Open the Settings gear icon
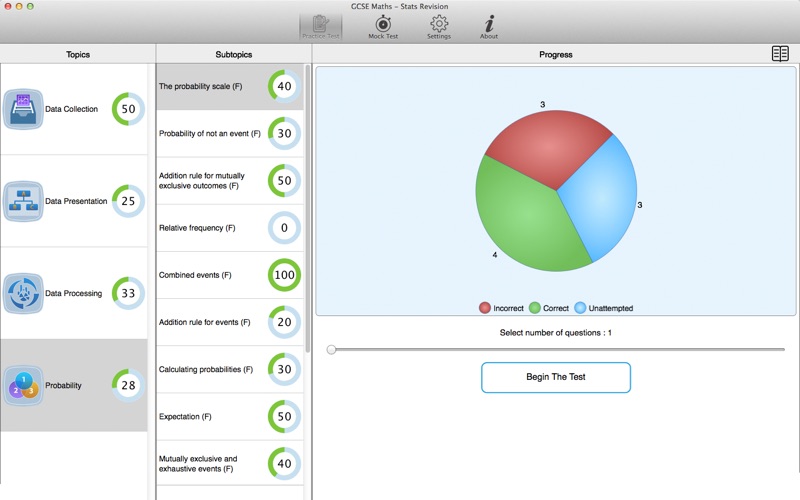Image resolution: width=800 pixels, height=500 pixels. 439,27
